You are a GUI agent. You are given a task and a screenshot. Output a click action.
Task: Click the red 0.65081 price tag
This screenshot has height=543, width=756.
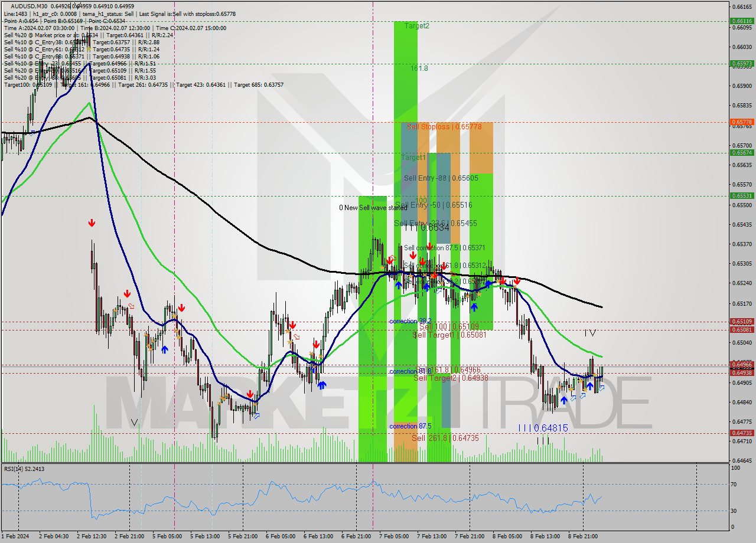742,329
